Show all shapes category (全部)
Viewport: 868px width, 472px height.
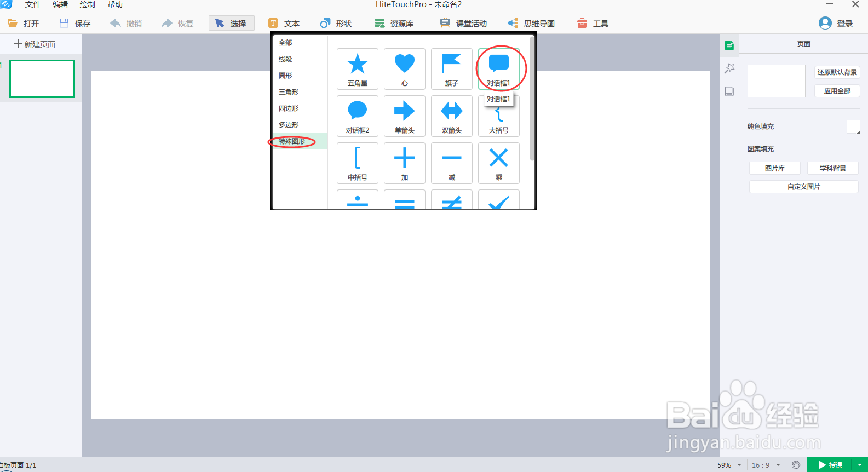[300, 43]
